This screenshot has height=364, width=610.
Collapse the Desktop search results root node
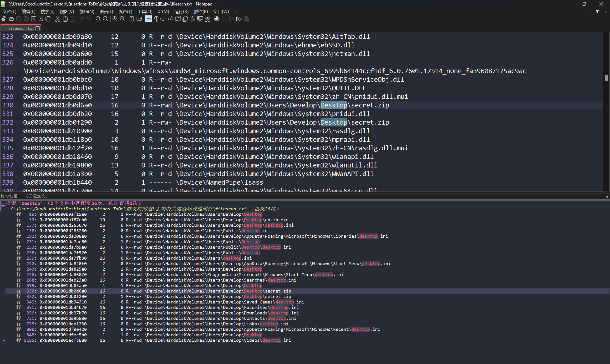click(2, 203)
